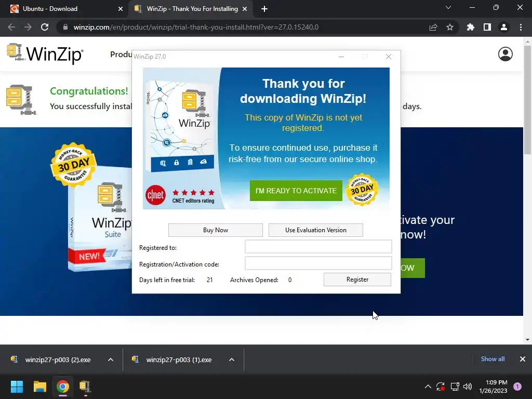Open the notification center badge
532x399 pixels.
tap(517, 387)
